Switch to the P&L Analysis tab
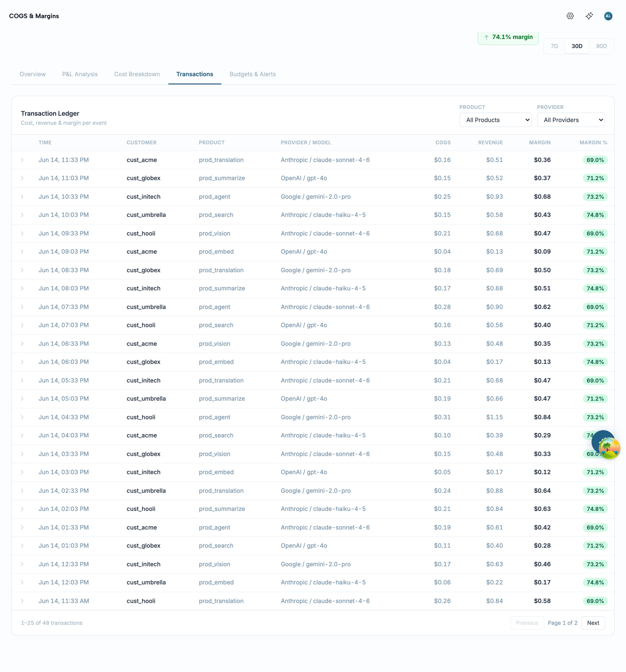This screenshot has height=672, width=626. [80, 74]
